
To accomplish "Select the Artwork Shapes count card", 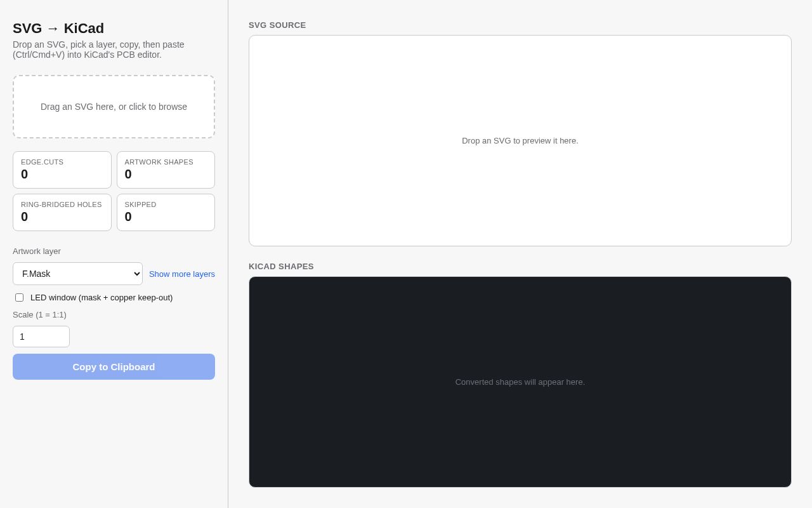I will pyautogui.click(x=166, y=170).
